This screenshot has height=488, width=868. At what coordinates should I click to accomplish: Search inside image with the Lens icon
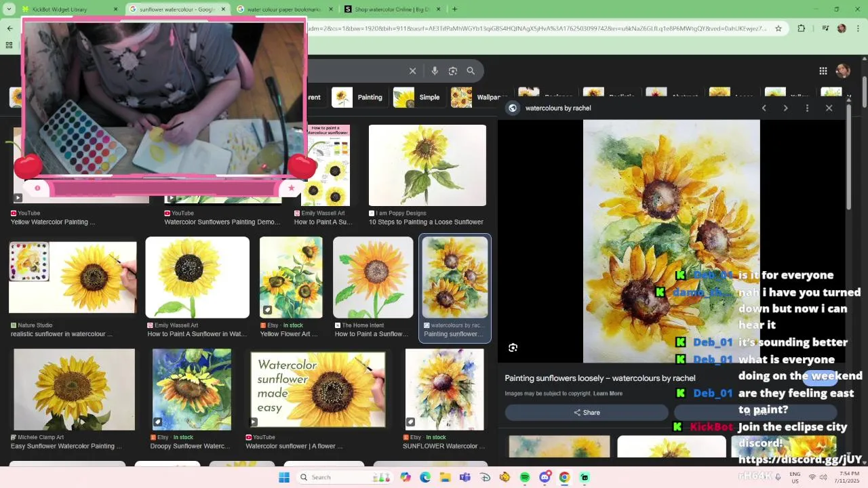coord(513,348)
